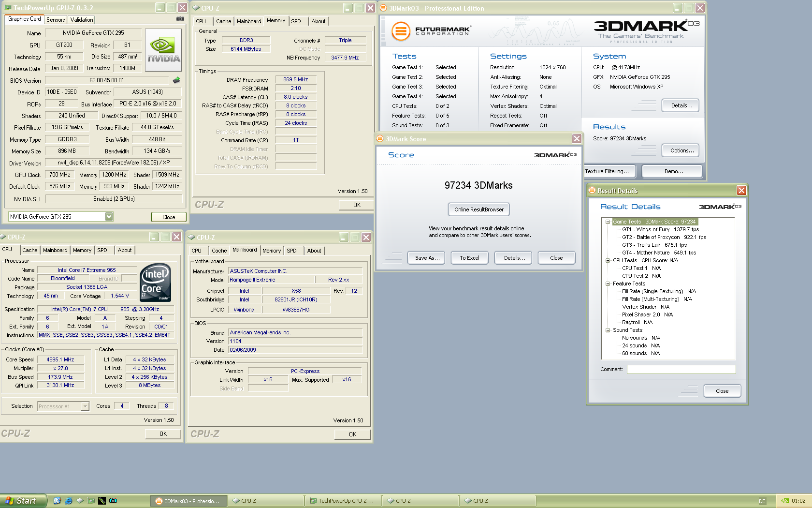The height and width of the screenshot is (508, 812).
Task: Collapse the CPU Tests tree node
Action: click(608, 260)
